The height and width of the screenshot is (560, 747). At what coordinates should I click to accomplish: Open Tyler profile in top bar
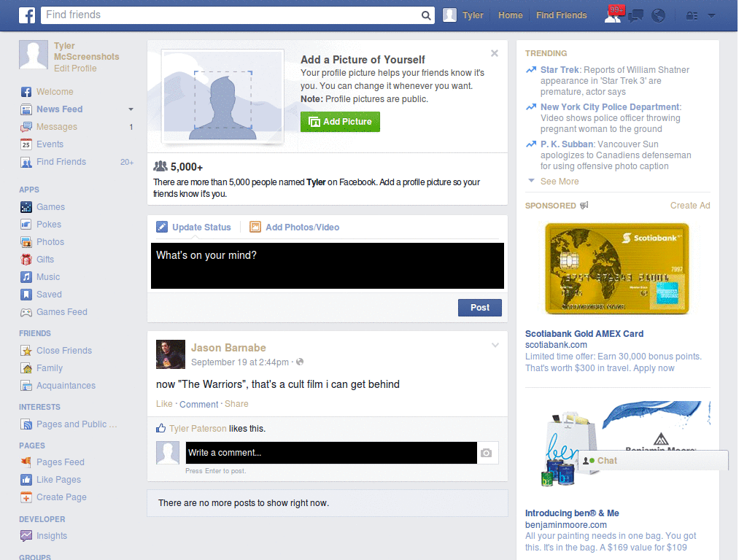coord(463,15)
